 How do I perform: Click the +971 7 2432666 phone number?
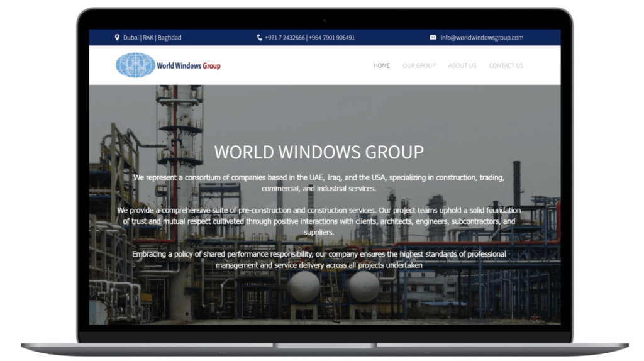(x=285, y=37)
